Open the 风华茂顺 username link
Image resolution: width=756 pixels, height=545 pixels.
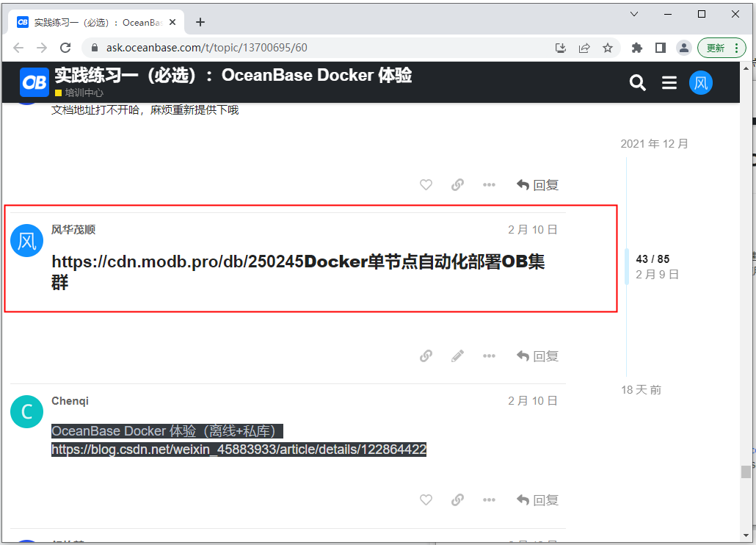(x=73, y=230)
